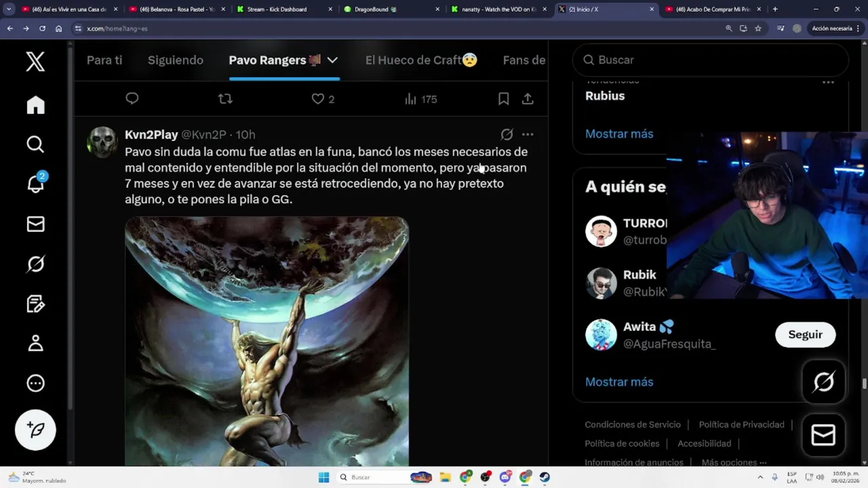868x488 pixels.
Task: Open Messages envelope in sidebar
Action: click(35, 224)
